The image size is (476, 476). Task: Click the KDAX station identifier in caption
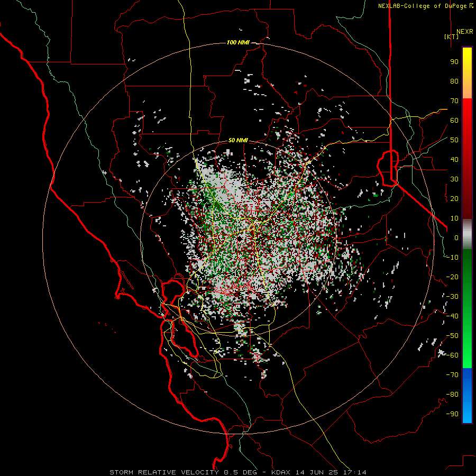281,472
